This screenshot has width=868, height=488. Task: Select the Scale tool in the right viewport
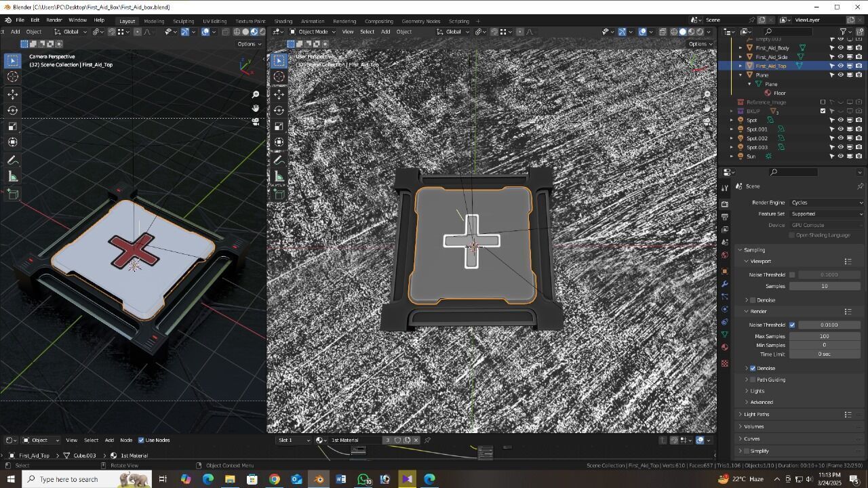coord(279,127)
